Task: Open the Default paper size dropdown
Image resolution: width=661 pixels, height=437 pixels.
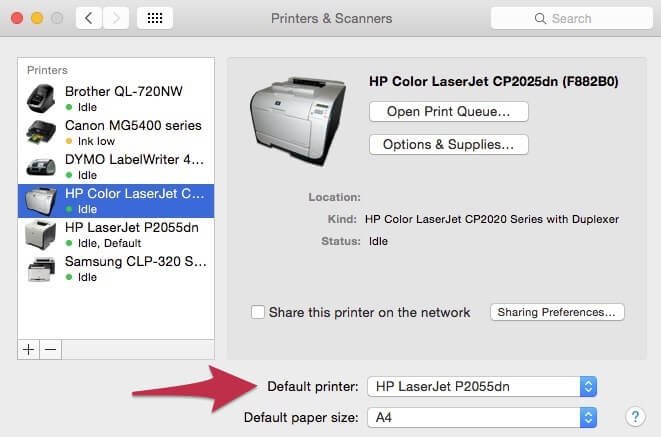Action: coord(482,416)
